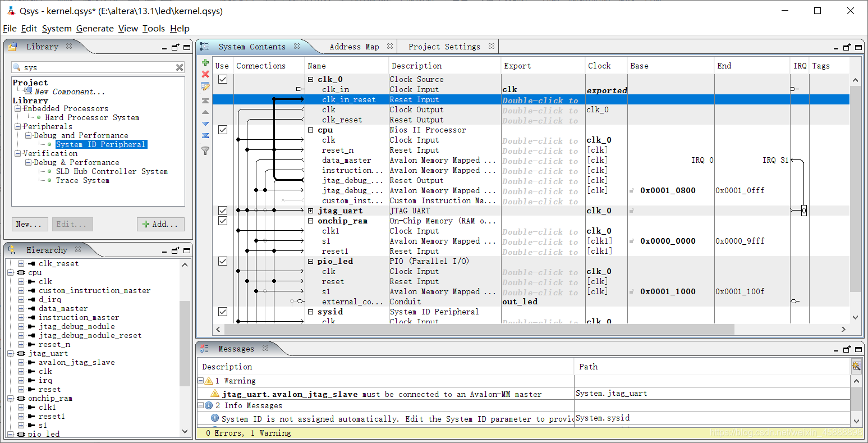Screen dimensions: 868x443
Task: Toggle the Use checkbox for pio_led
Action: tap(223, 261)
